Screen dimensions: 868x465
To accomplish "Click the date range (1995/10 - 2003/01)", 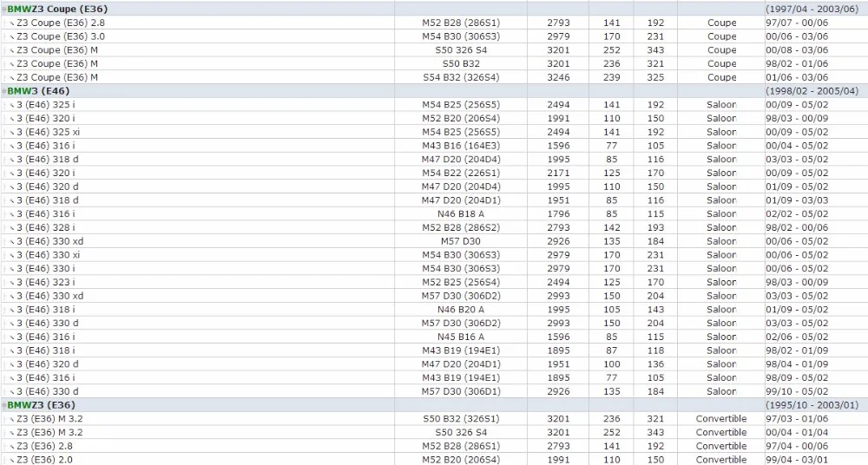I will point(812,406).
